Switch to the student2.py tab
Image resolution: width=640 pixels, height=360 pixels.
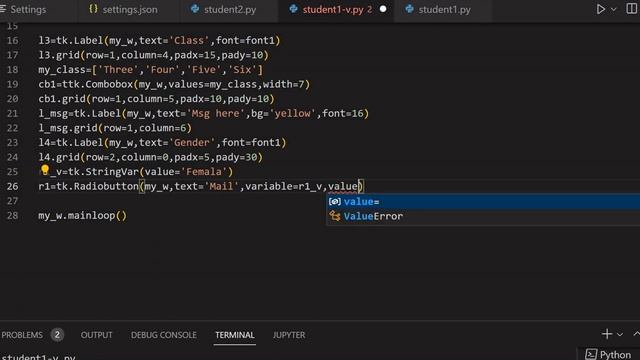[230, 9]
